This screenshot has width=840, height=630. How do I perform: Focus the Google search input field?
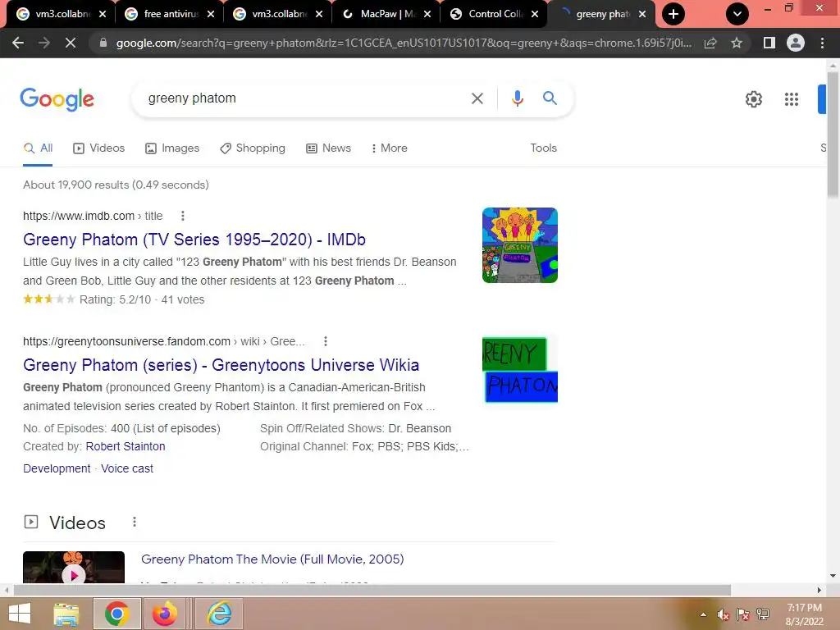point(305,98)
